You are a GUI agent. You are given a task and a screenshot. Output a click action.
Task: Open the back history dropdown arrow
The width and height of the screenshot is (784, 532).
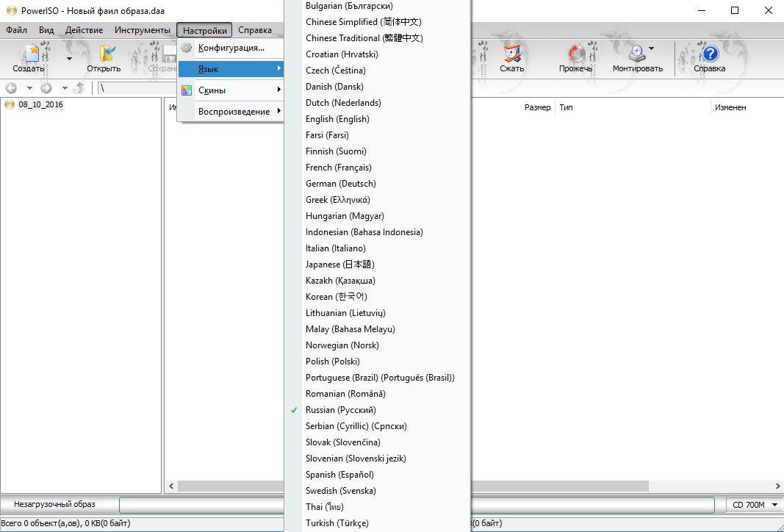click(29, 88)
